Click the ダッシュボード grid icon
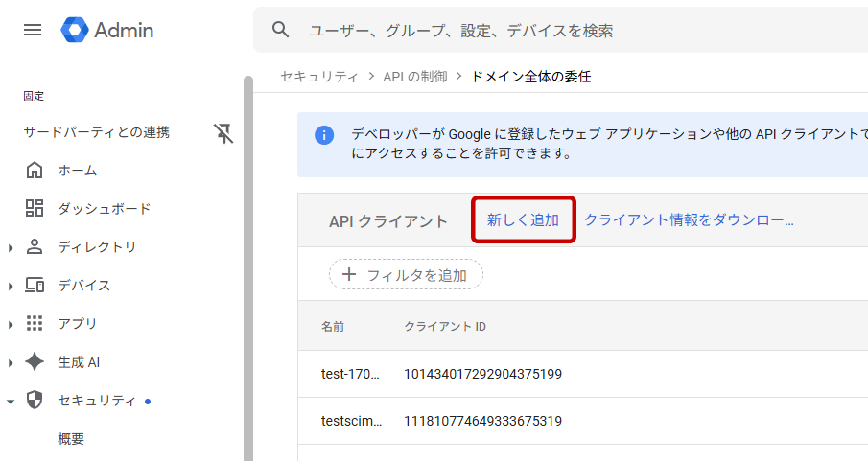The image size is (868, 461). pos(35,209)
